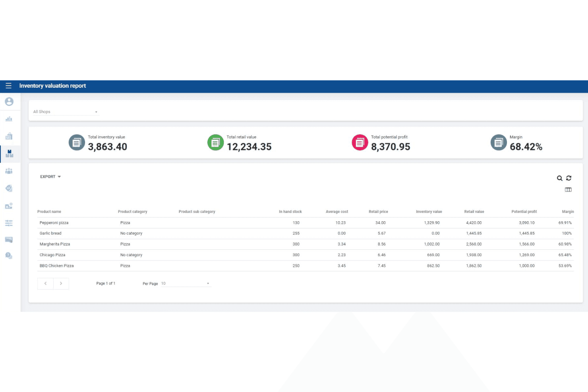Click the Margin summary icon
The height and width of the screenshot is (392, 588).
click(x=499, y=143)
